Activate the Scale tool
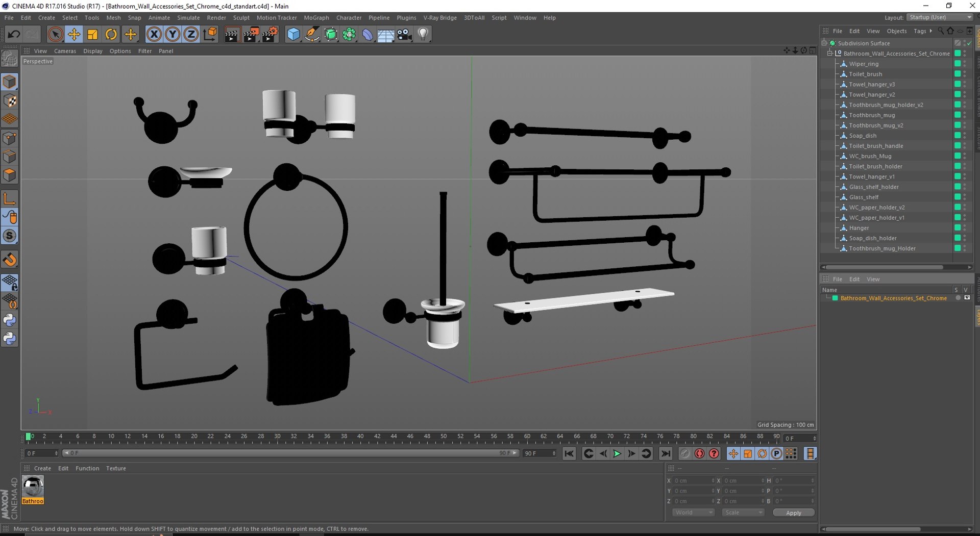This screenshot has height=536, width=980. pyautogui.click(x=92, y=34)
